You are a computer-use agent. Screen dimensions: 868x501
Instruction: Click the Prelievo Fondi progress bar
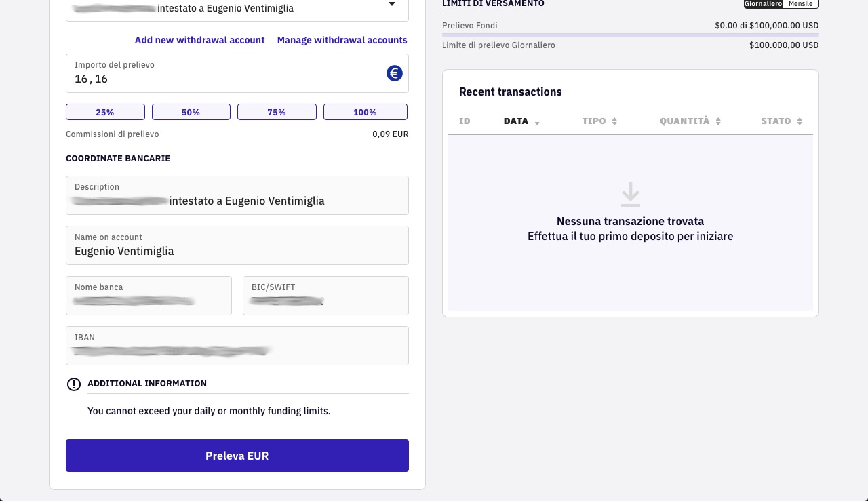tap(631, 35)
